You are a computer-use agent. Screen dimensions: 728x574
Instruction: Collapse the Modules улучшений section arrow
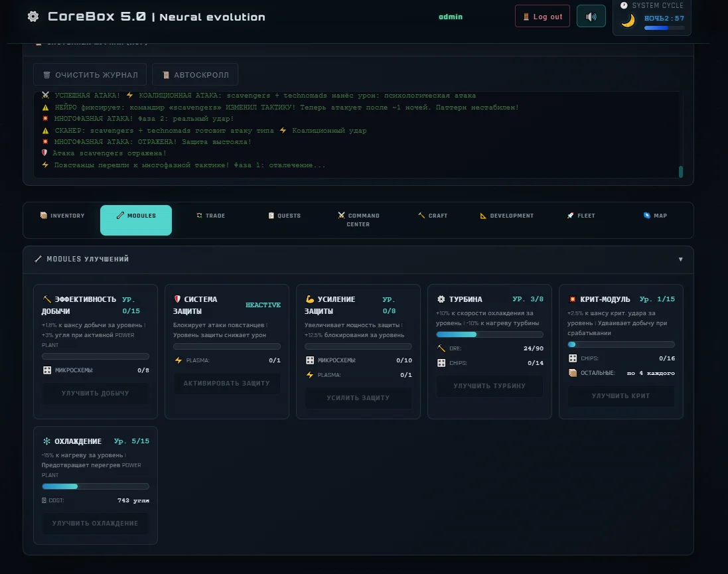pos(681,259)
